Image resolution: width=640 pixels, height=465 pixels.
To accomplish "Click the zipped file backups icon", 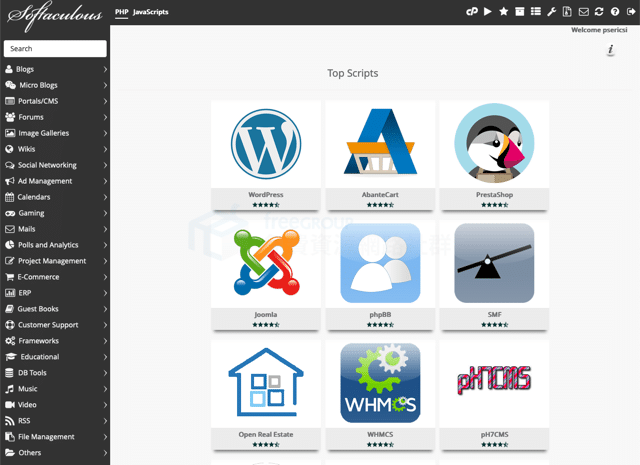I will pos(567,11).
